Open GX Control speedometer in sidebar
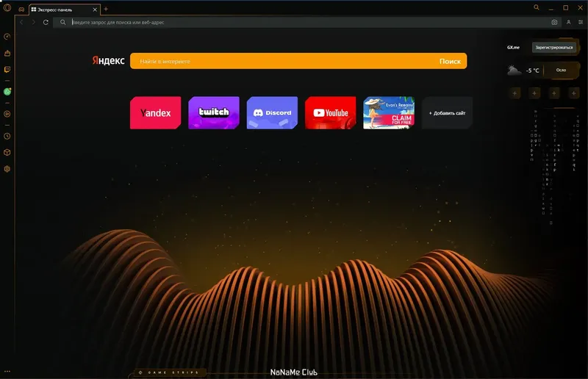This screenshot has height=379, width=588. point(7,37)
